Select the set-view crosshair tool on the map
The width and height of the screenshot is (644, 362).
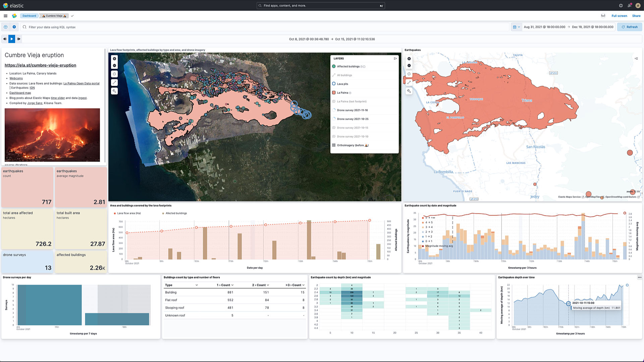click(114, 74)
